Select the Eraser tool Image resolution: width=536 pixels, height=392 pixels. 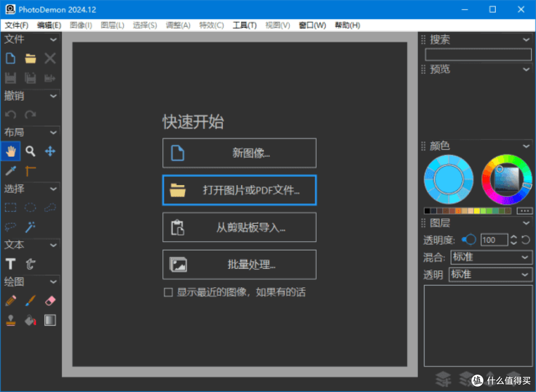[50, 301]
